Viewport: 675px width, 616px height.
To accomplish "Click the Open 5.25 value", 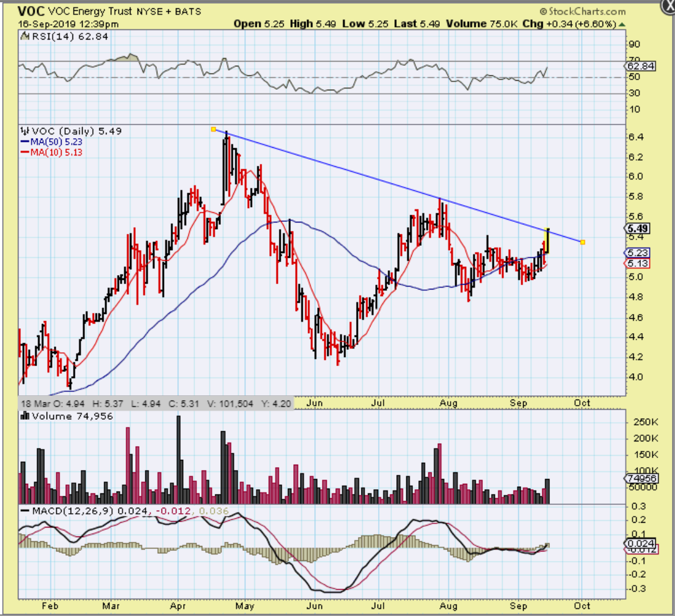I will pyautogui.click(x=259, y=24).
